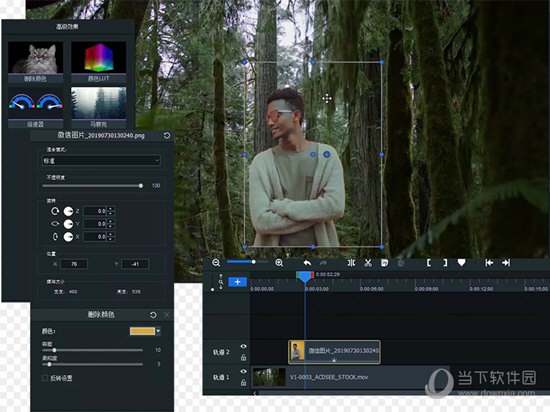Reset the 删除颜色 effect settings
This screenshot has height=412, width=550.
coord(153,315)
